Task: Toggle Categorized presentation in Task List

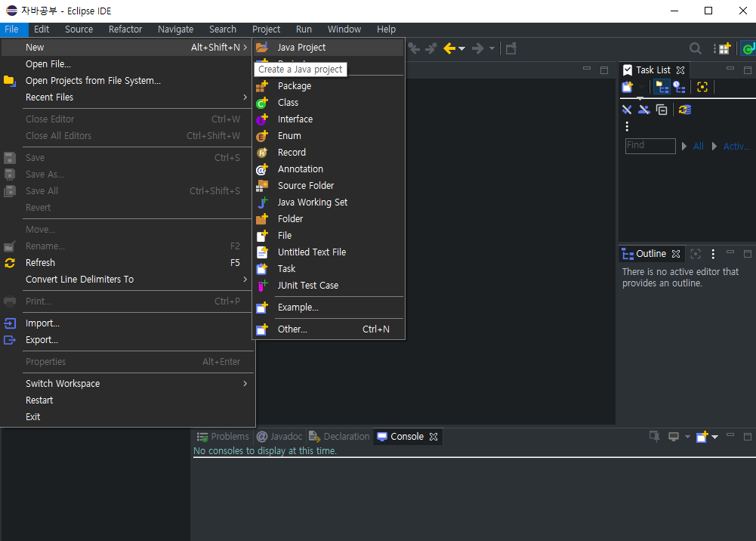Action: pyautogui.click(x=662, y=88)
